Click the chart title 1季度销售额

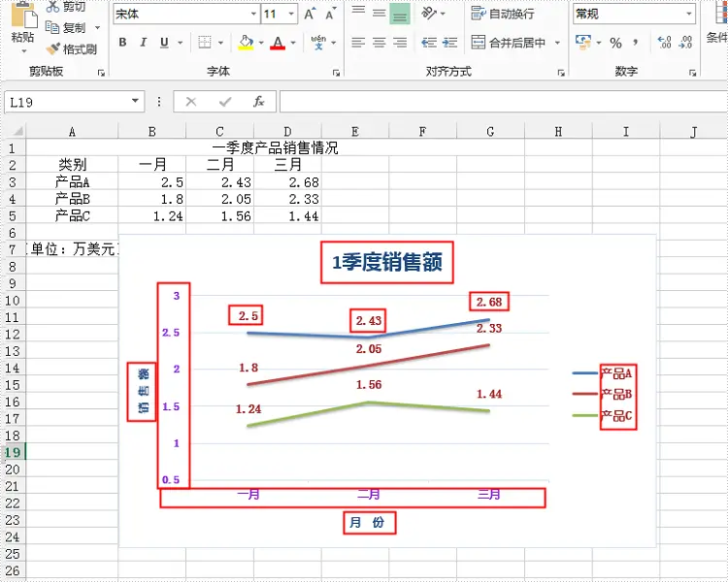click(x=386, y=262)
